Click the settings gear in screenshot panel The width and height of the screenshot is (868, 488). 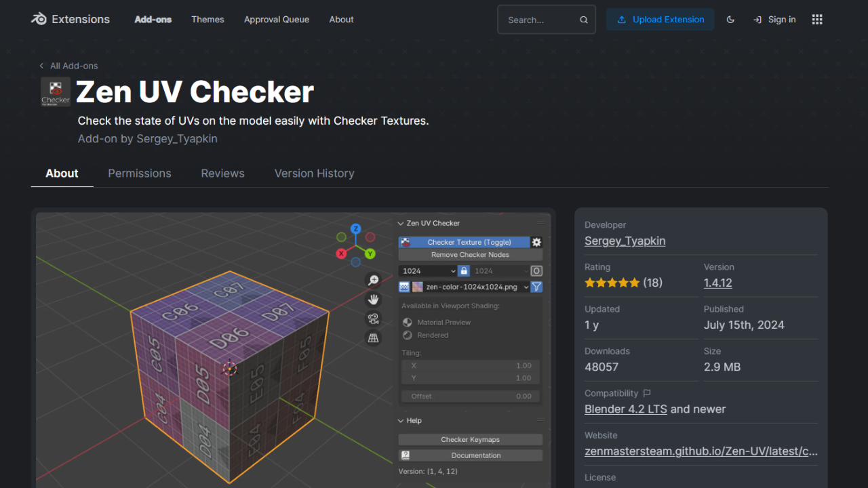pos(536,242)
